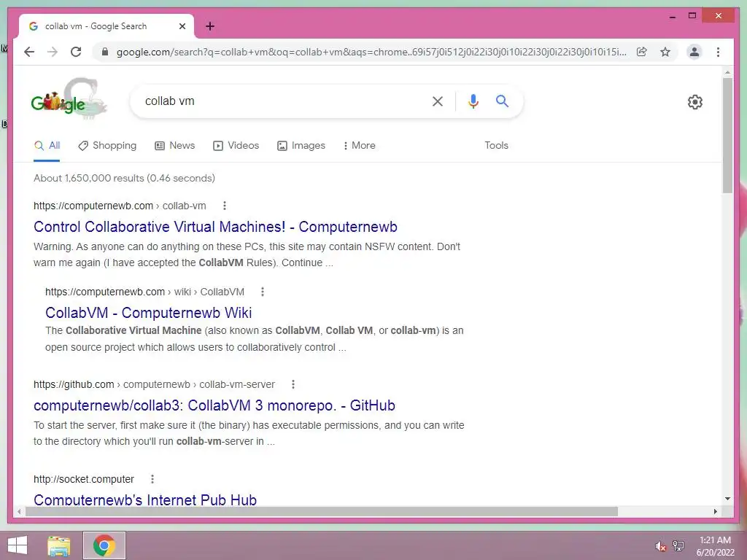The image size is (747, 560).
Task: Click the network tray icon
Action: 678,545
